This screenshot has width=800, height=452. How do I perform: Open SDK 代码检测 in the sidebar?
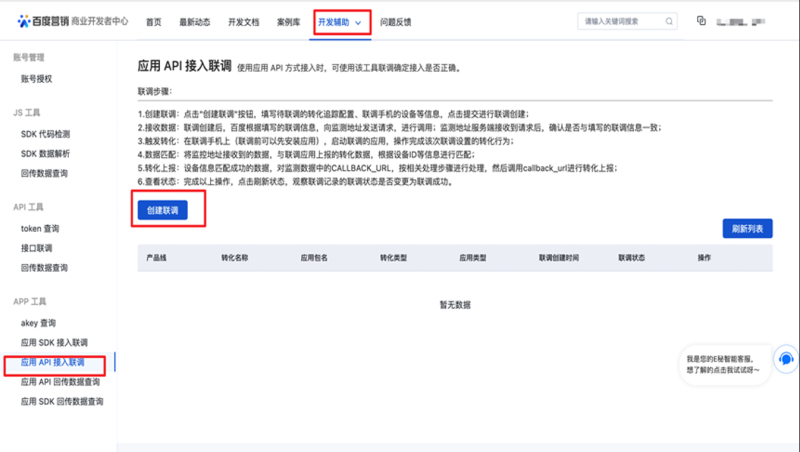tap(45, 134)
